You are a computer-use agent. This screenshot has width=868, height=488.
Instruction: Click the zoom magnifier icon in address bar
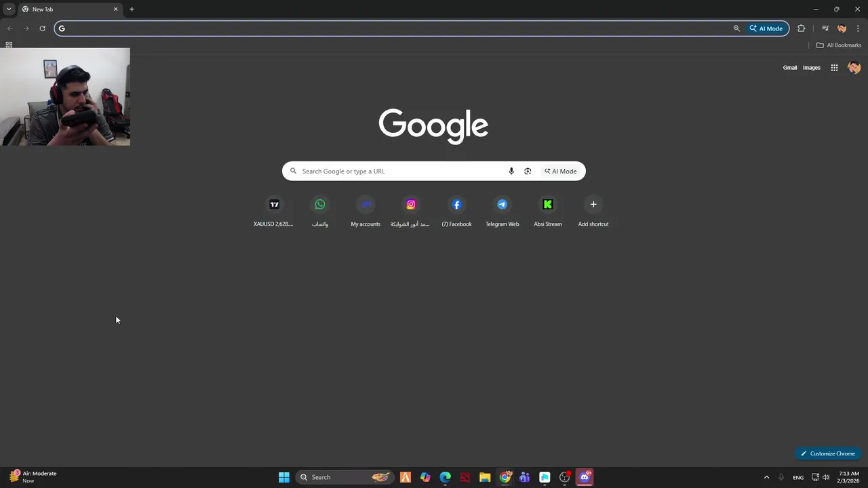(736, 28)
